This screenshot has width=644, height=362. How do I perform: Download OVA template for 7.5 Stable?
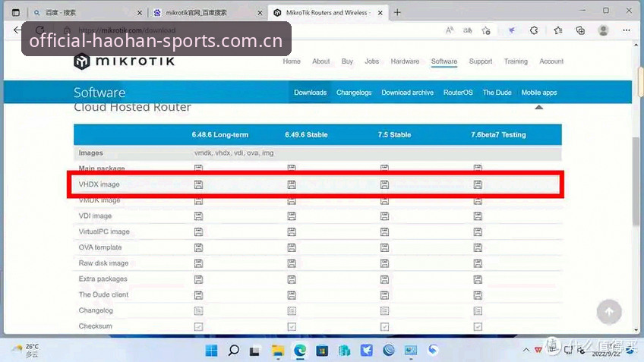(x=384, y=247)
